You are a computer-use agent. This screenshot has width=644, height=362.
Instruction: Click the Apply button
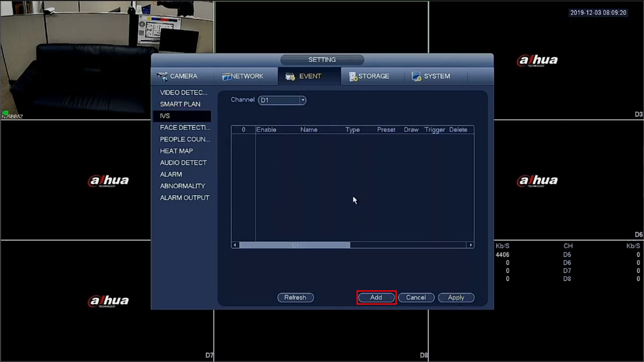(x=456, y=298)
